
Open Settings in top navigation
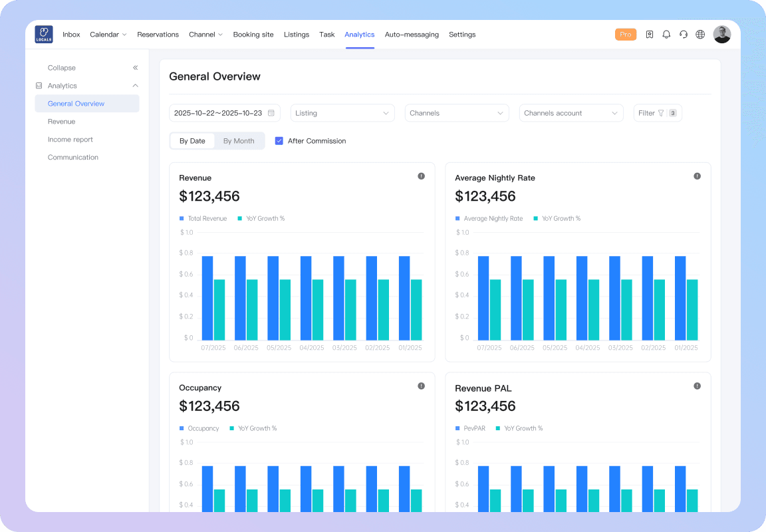[462, 34]
